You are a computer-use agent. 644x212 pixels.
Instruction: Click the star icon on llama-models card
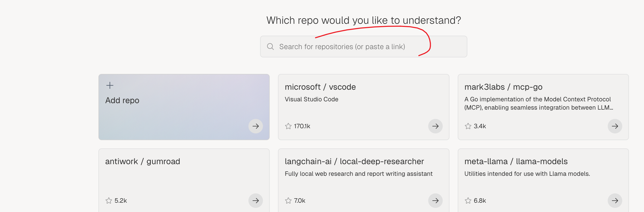tap(468, 201)
